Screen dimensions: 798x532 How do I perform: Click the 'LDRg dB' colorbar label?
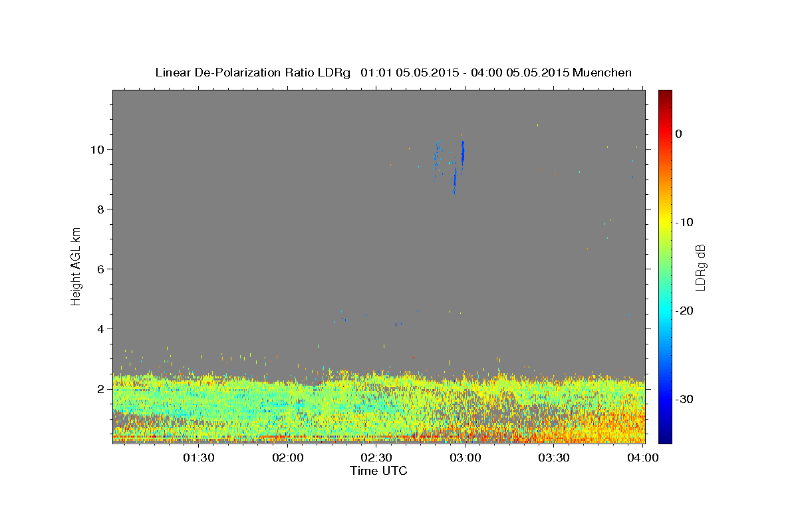click(x=700, y=267)
